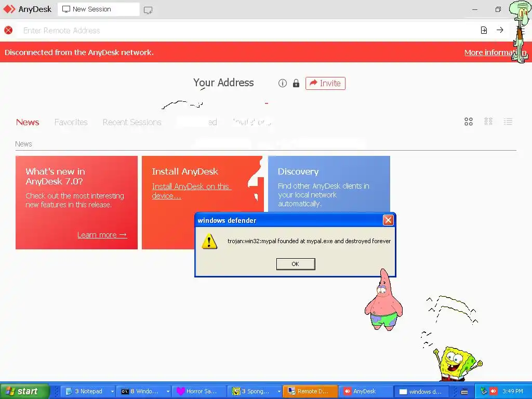Open a new session tab icon

coord(148,10)
